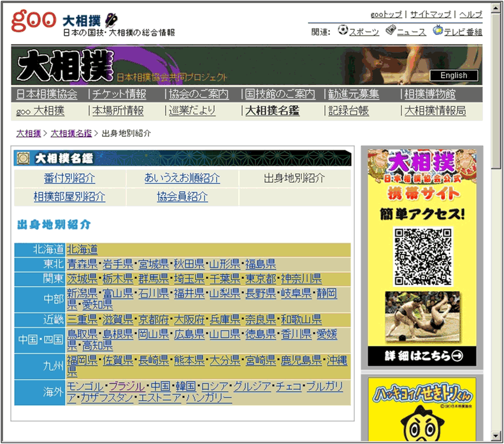Screen dimensions: 504x444
Task: Switch to the 相撲部屋別紹介 tab
Action: [x=69, y=197]
